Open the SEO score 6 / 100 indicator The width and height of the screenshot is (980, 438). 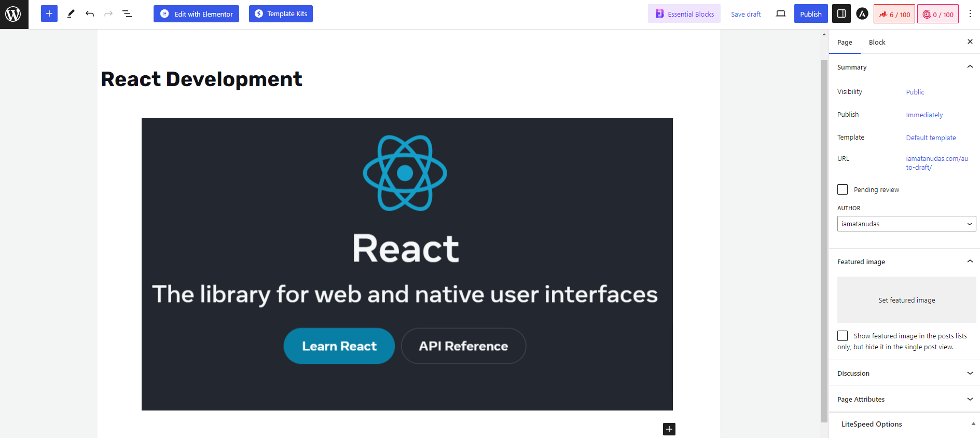(x=894, y=14)
